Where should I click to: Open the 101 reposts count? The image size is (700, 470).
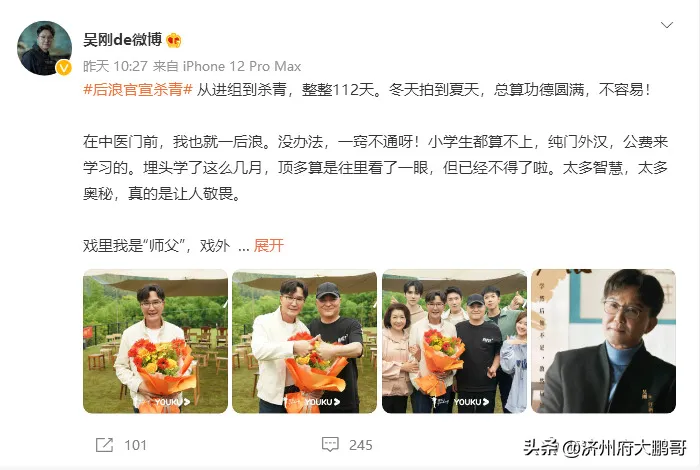[x=135, y=445]
